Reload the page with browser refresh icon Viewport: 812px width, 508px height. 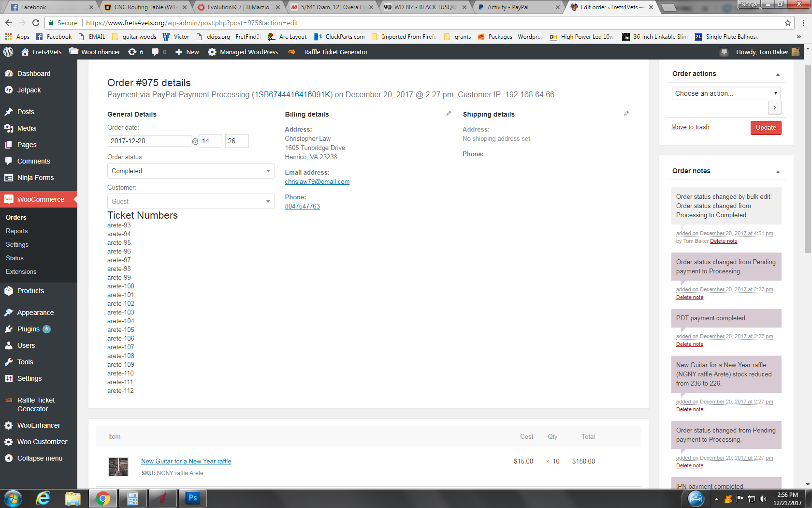[x=36, y=23]
